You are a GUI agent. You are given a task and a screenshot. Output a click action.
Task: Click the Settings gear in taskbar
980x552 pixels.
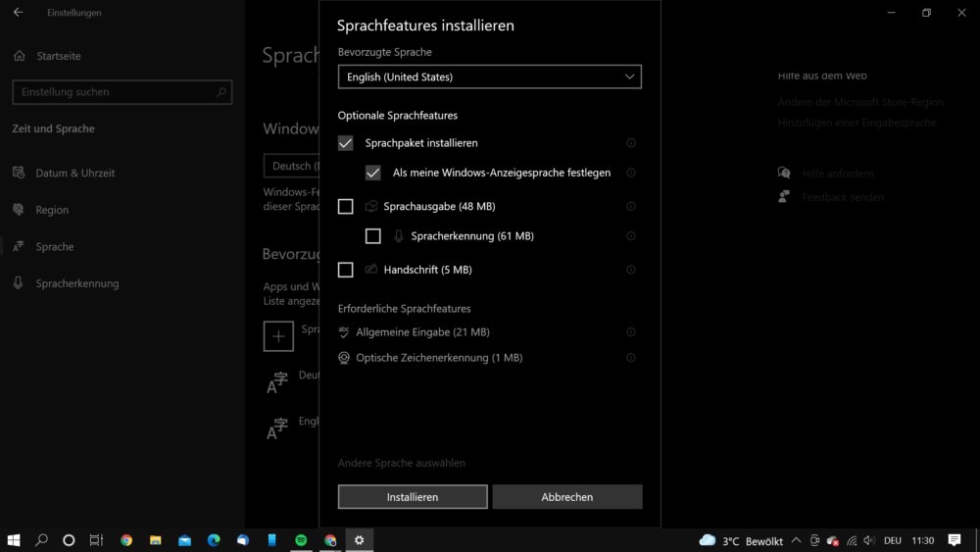coord(360,540)
